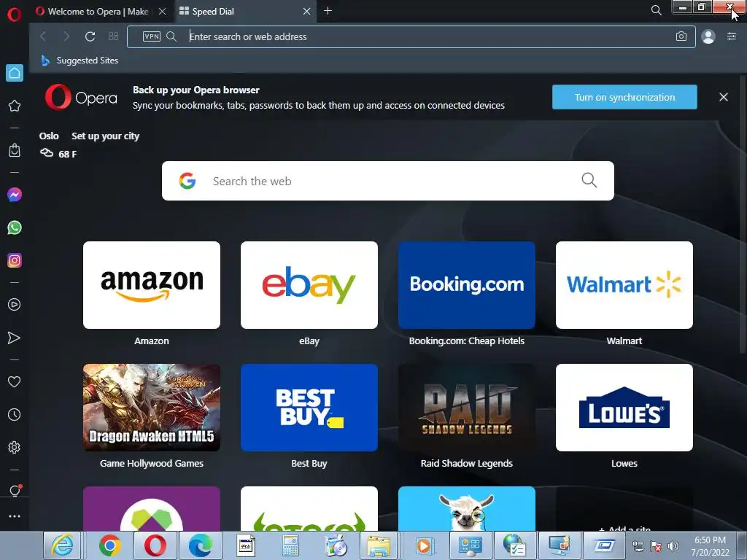Open Shopping bag icon in sidebar

pos(15,150)
